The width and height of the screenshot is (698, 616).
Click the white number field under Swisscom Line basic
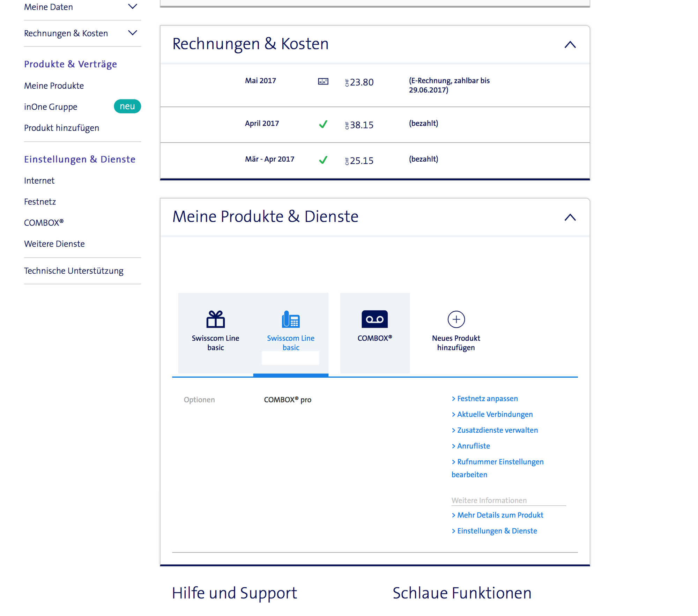(290, 358)
